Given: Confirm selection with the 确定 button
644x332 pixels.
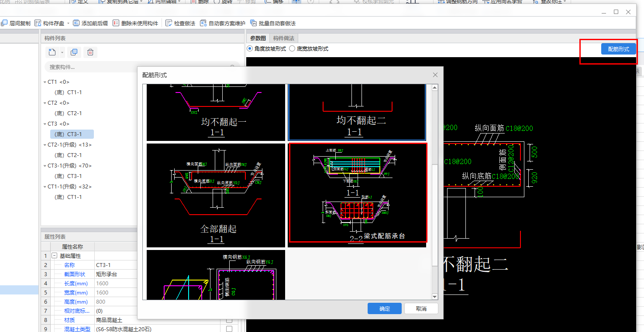Looking at the screenshot, I should [x=385, y=308].
